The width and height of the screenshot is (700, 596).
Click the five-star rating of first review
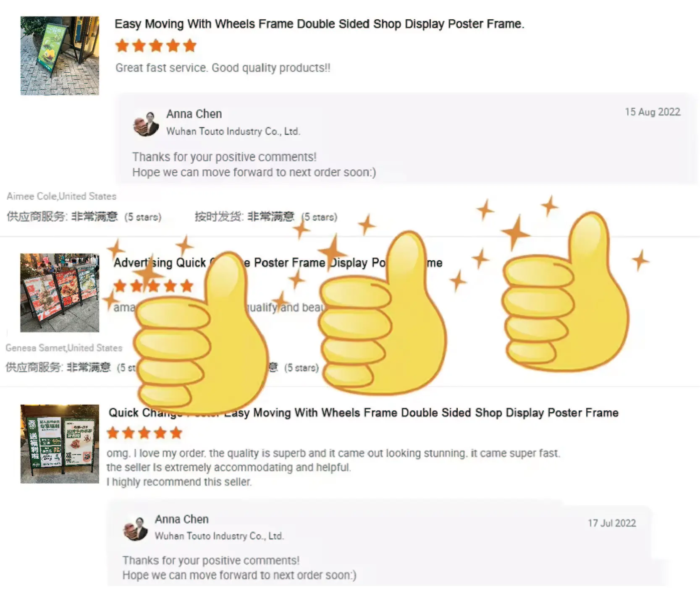(x=156, y=45)
